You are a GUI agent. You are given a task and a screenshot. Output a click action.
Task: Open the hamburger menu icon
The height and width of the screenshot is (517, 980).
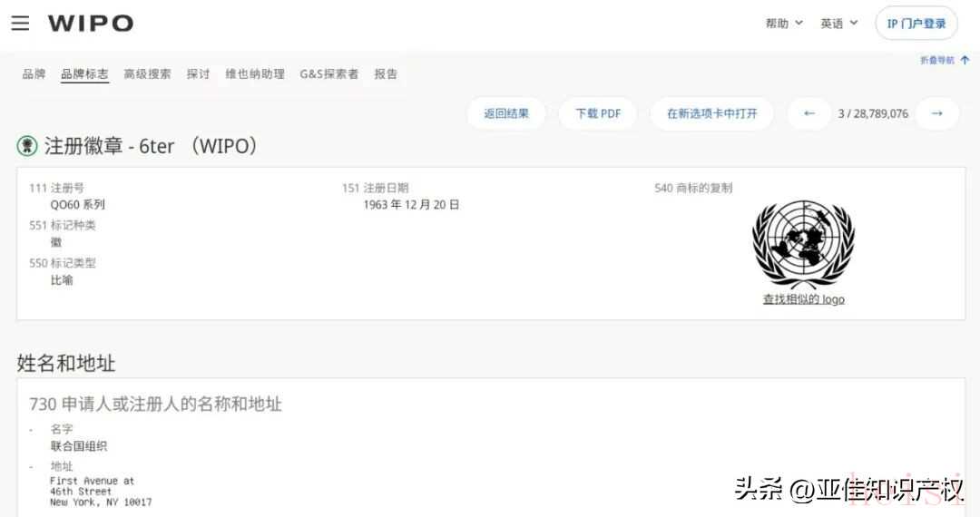coord(20,23)
